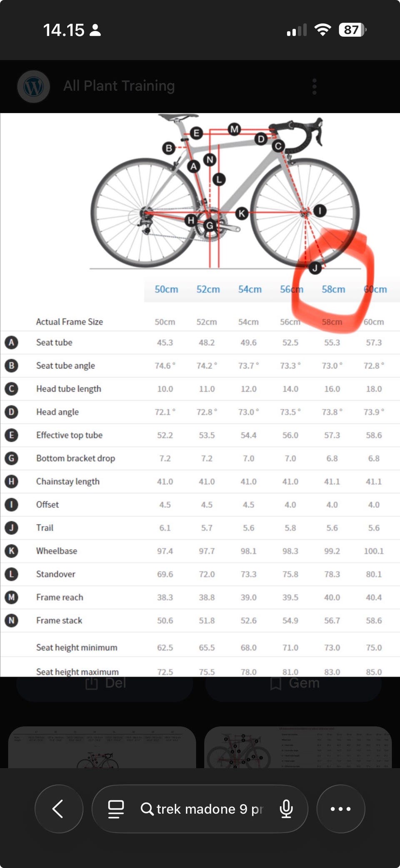Select the 52cm size column header
The image size is (400, 868).
[208, 289]
